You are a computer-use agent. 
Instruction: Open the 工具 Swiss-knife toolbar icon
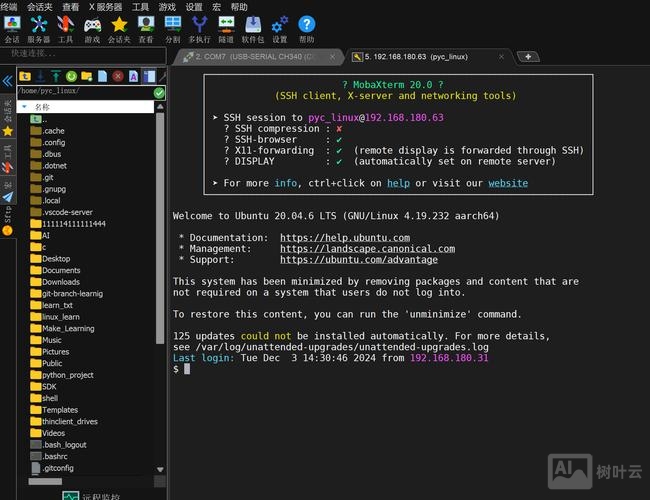click(x=65, y=29)
